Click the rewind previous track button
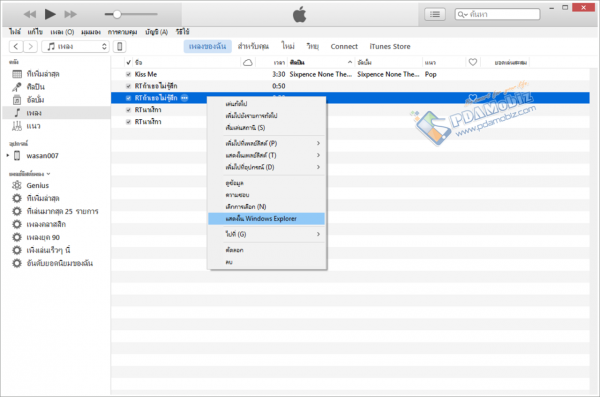The width and height of the screenshot is (600, 397). click(x=29, y=14)
